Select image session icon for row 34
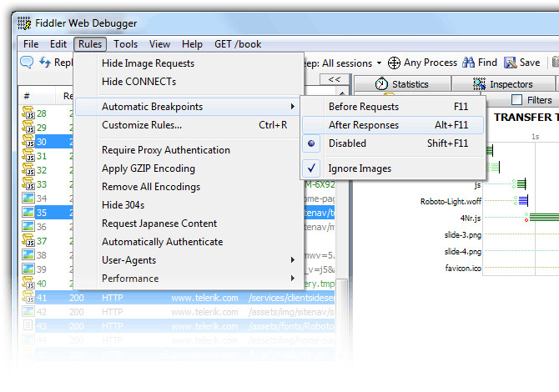The image size is (559, 392). [x=28, y=199]
